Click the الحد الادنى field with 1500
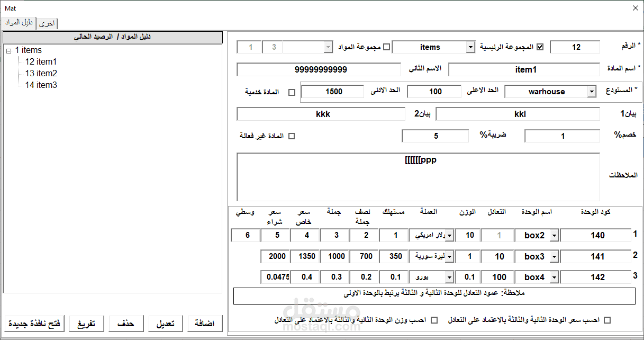 [333, 92]
